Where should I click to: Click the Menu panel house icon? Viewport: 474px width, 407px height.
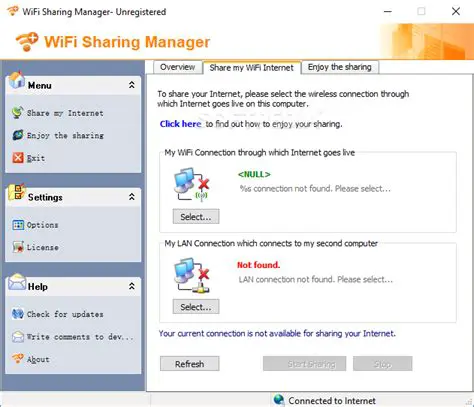pos(17,80)
